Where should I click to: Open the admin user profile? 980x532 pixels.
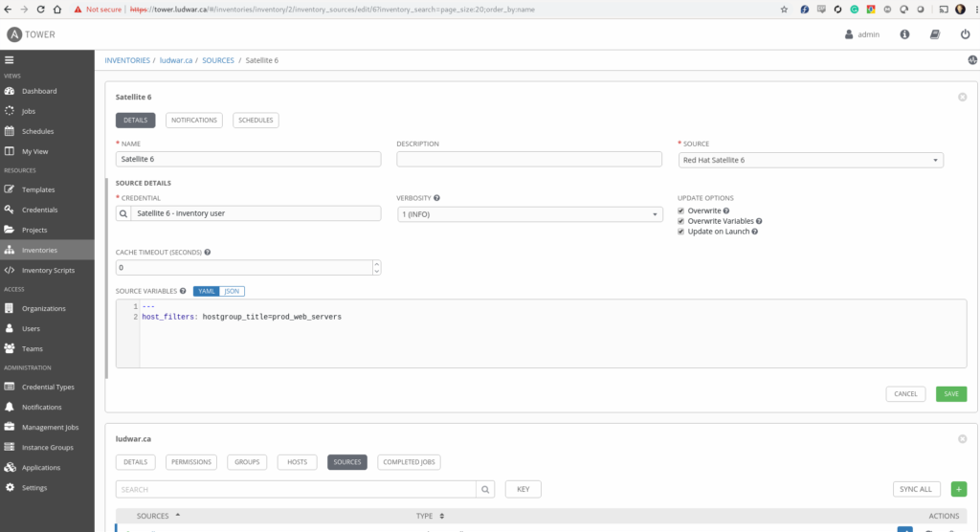pos(862,34)
